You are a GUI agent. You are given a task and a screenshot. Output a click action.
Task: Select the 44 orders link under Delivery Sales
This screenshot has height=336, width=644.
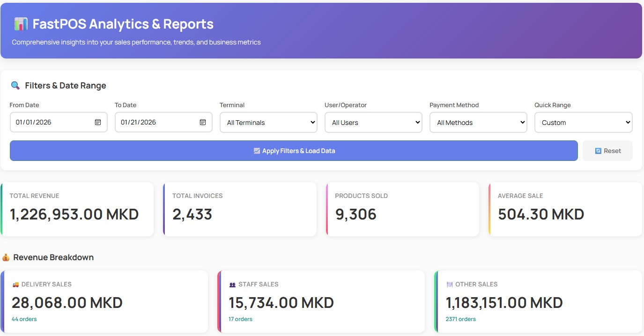coord(24,319)
